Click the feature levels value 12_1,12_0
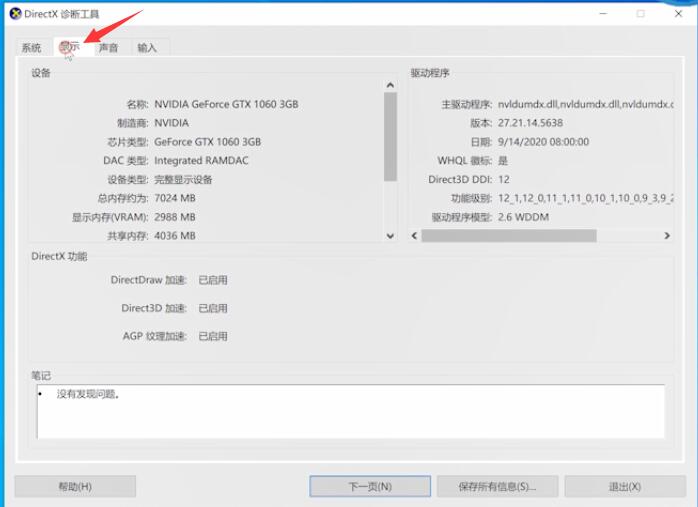Screen dimensions: 698x507 point(585,198)
